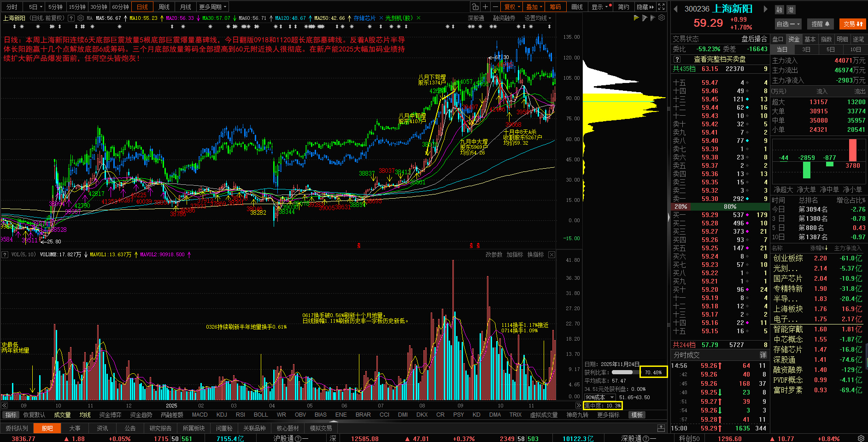Click the 融 margin badge

click(x=779, y=10)
